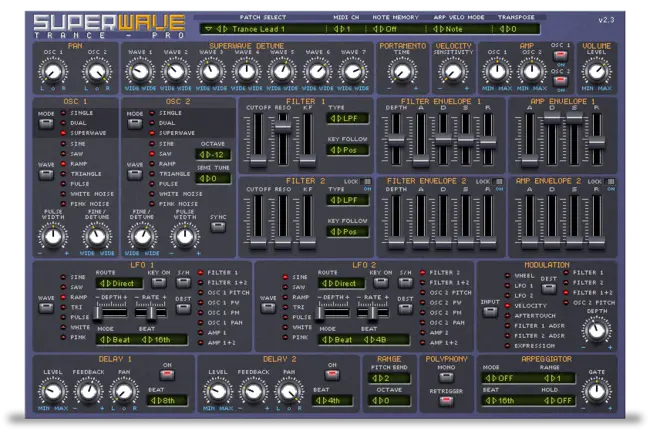Change the Note Memory Off field

(407, 29)
